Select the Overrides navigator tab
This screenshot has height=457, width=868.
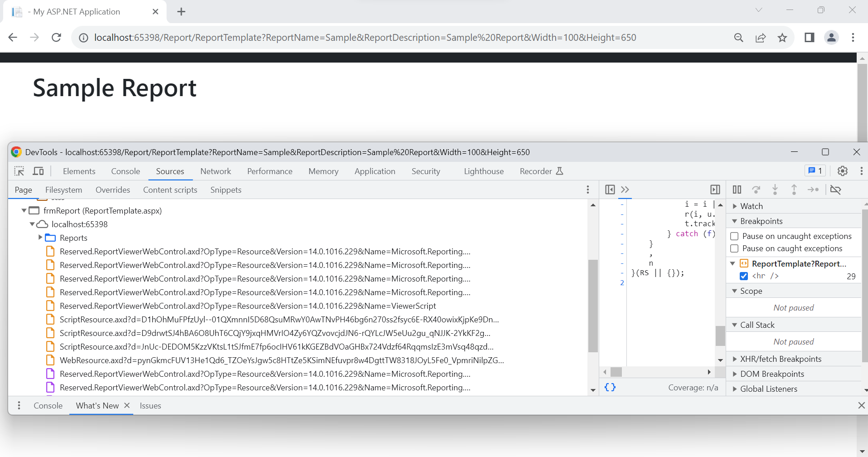coord(113,190)
